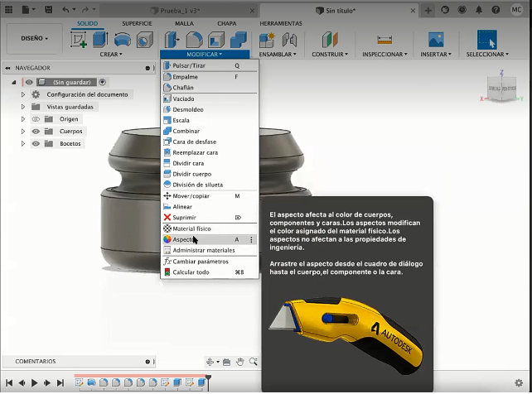Choose Empalme from Modificar menu

(x=210, y=77)
